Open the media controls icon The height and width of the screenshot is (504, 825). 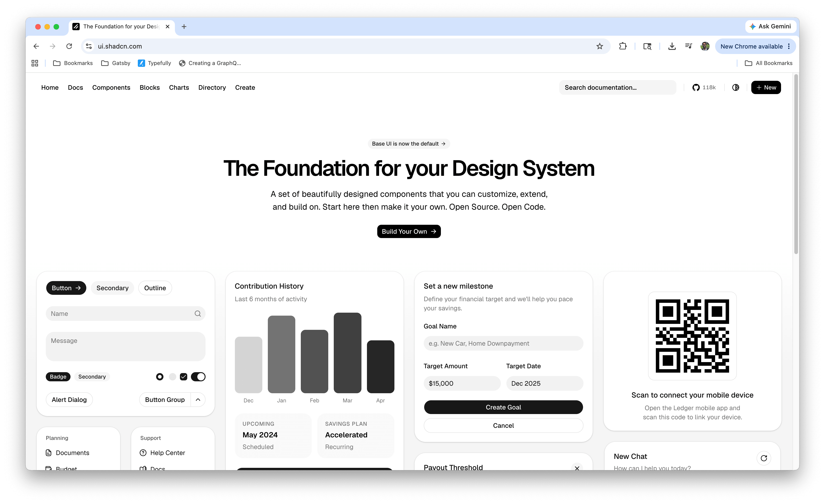[688, 46]
